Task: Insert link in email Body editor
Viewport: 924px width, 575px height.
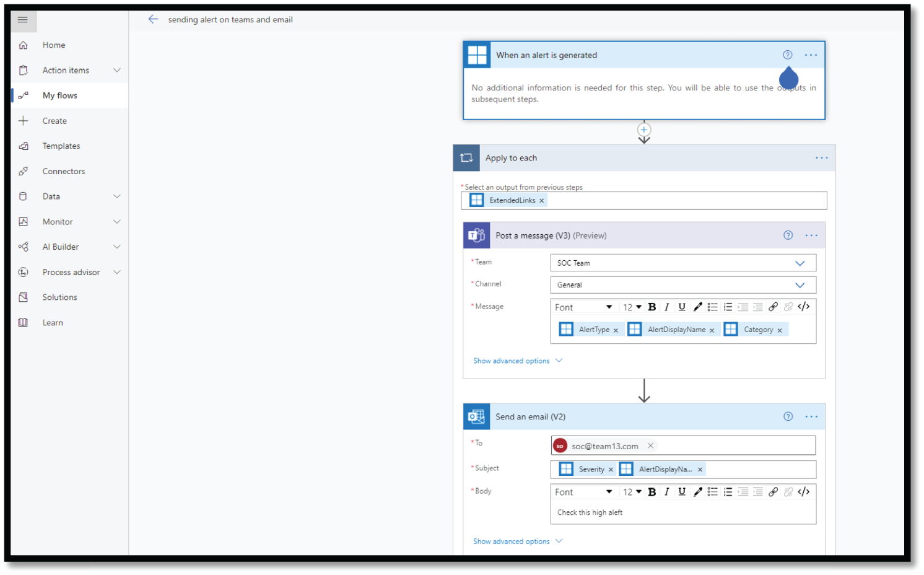Action: (773, 492)
